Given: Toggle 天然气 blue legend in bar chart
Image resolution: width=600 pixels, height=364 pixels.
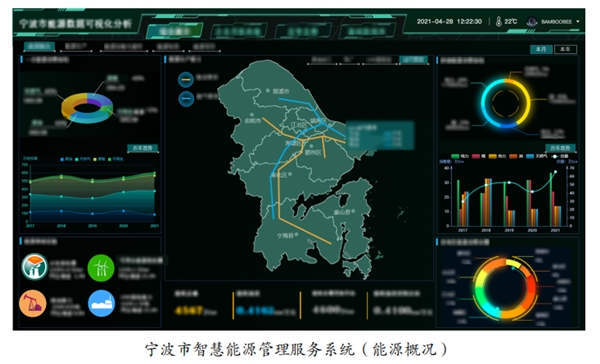Looking at the screenshot, I should tap(537, 156).
